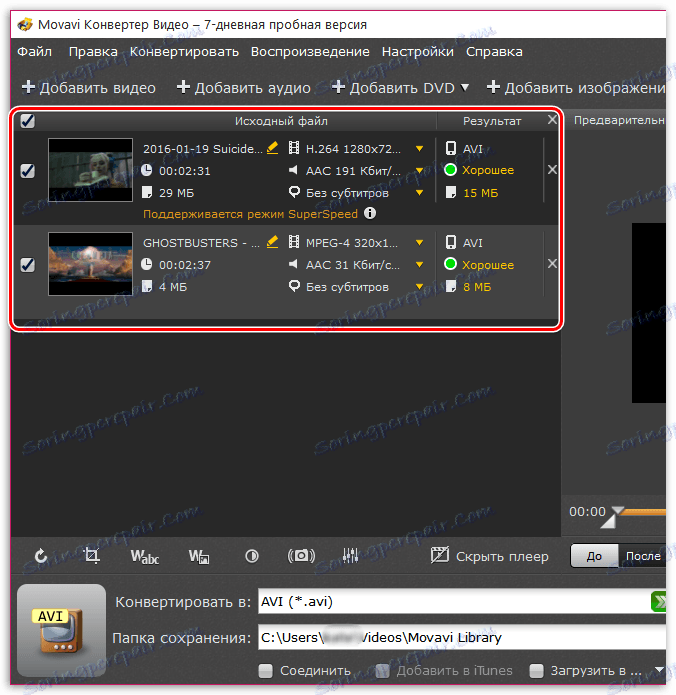Click Добавить изображения button

[x=576, y=87]
